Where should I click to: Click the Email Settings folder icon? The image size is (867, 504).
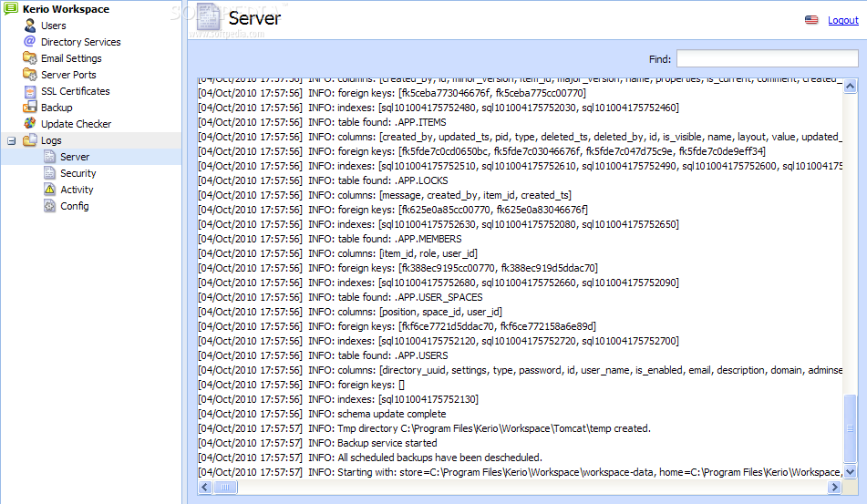(x=30, y=58)
